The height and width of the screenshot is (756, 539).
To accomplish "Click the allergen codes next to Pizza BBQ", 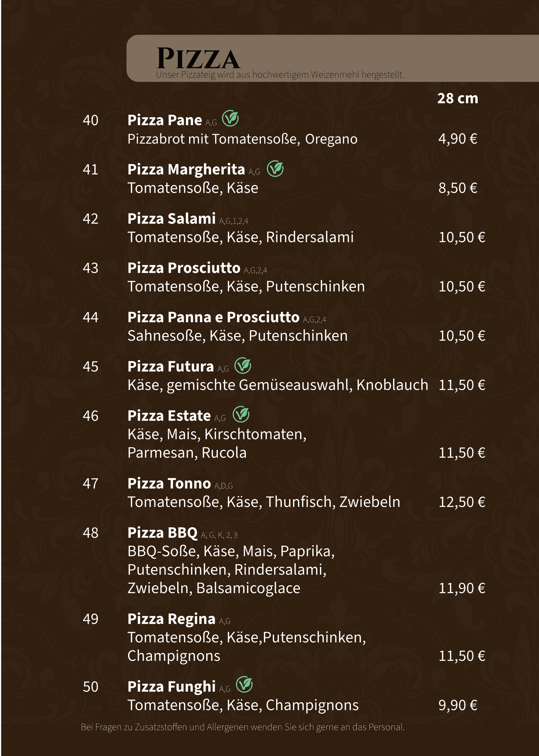I will [219, 535].
